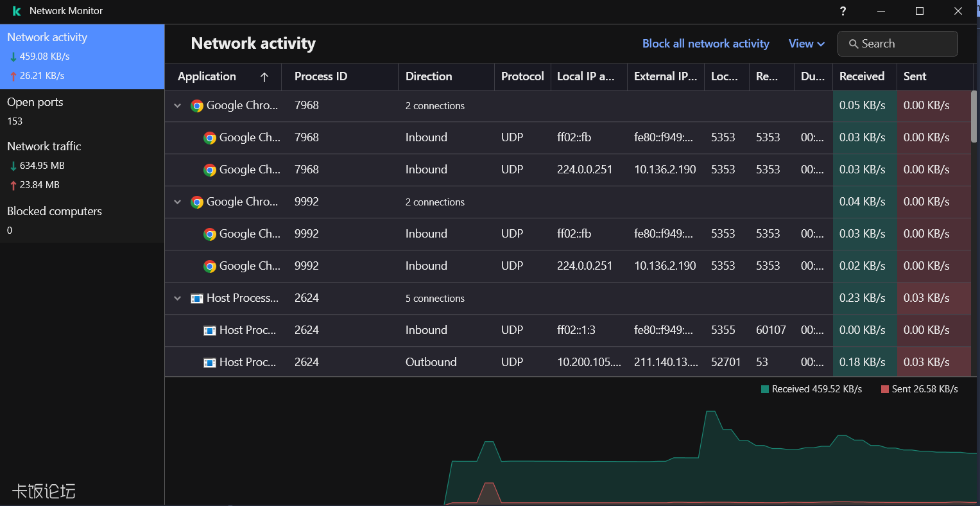
Task: Click the Chrome icon in the 9992 224.0.0.251 row
Action: tap(210, 266)
